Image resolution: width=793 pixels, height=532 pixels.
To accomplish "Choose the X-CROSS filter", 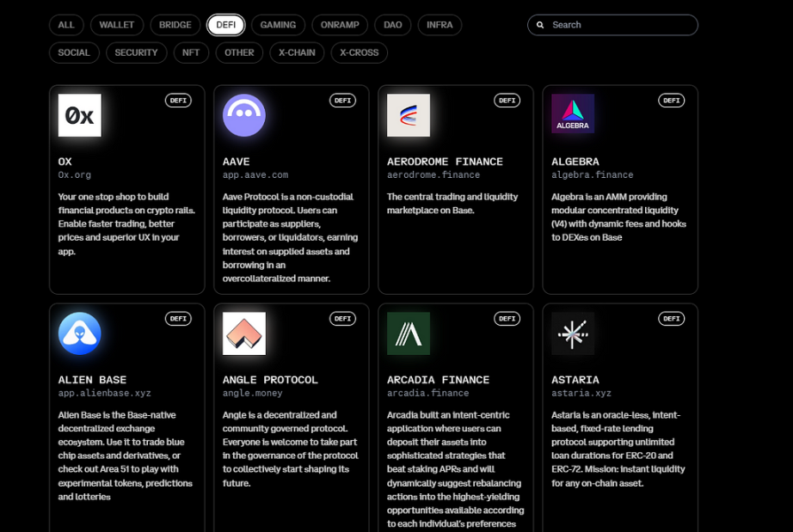I will [x=359, y=52].
